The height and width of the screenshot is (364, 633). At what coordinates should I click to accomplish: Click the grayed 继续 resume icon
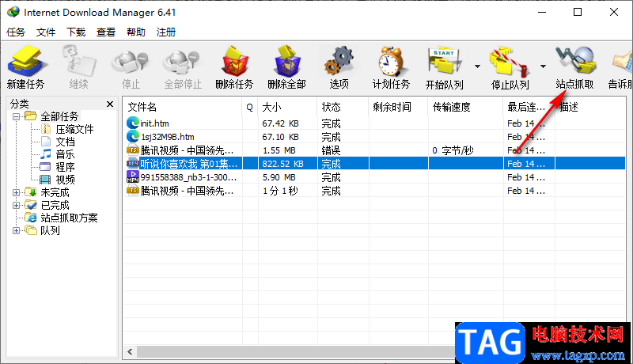click(78, 61)
